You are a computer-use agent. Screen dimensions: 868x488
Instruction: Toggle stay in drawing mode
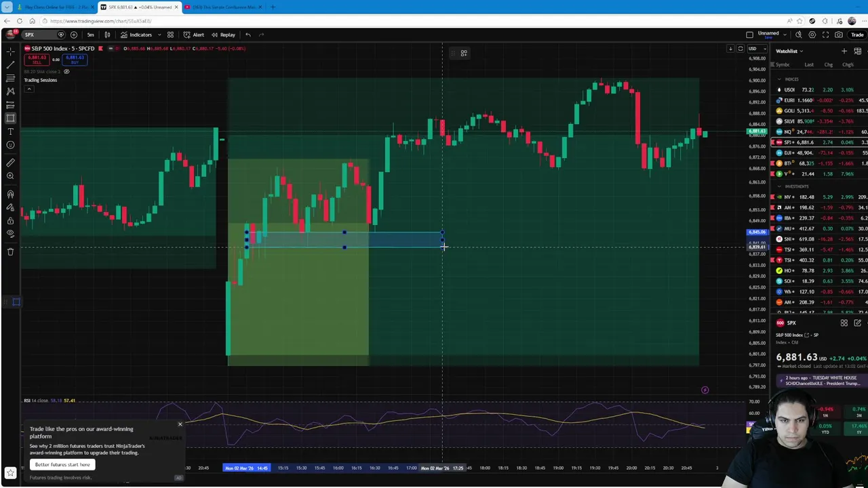pos(10,207)
